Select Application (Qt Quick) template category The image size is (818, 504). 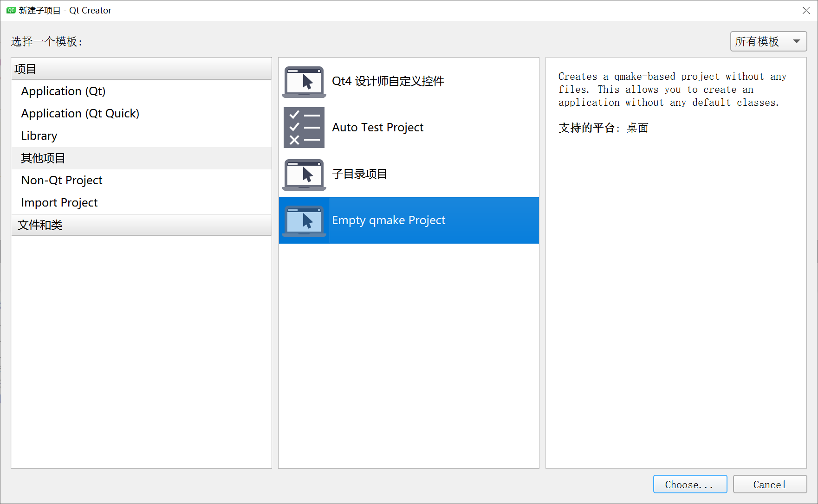point(80,113)
